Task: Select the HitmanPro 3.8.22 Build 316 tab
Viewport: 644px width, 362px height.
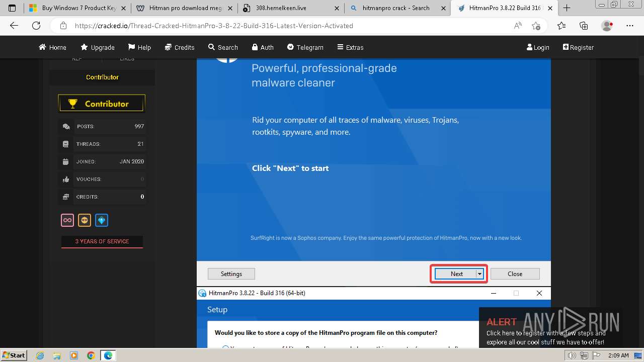Action: (x=505, y=8)
